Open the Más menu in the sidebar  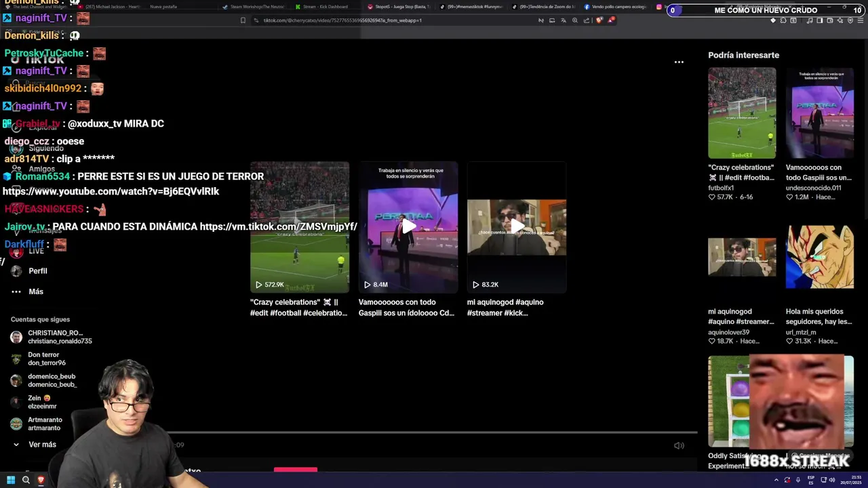(27, 291)
